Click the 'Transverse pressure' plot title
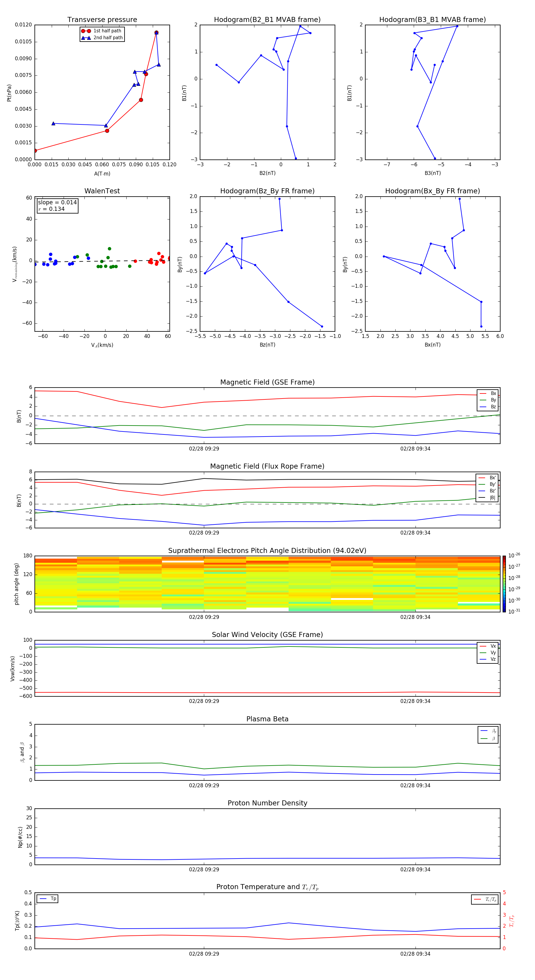Viewport: 535px width, 980px height. pos(102,20)
